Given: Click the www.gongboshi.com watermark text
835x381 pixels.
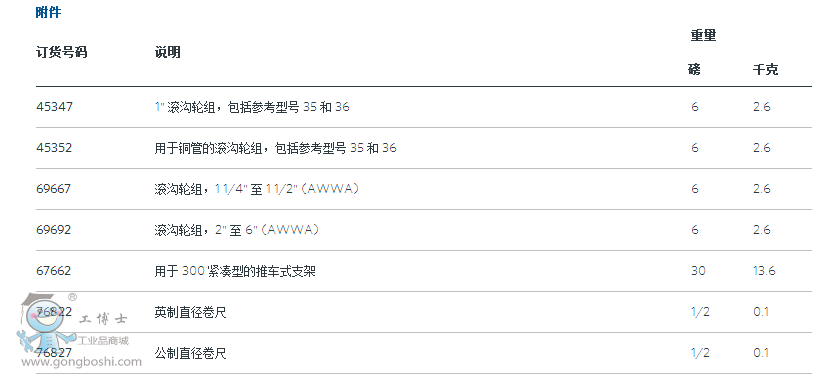Looking at the screenshot, I should 81,362.
